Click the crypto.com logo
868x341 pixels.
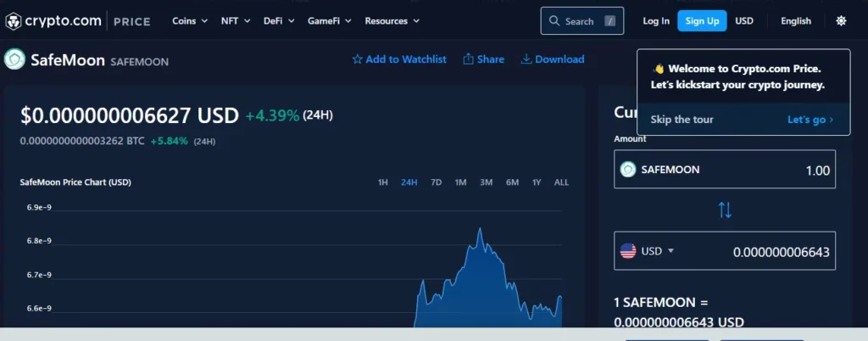click(53, 21)
